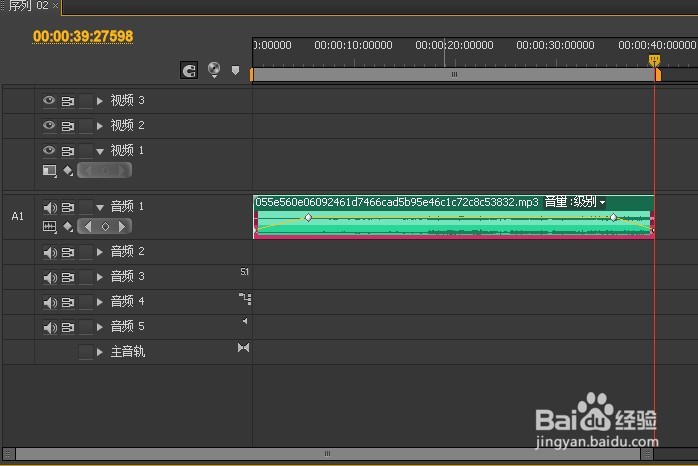The width and height of the screenshot is (698, 466).
Task: Expand the 音频 2 track
Action: (x=100, y=252)
